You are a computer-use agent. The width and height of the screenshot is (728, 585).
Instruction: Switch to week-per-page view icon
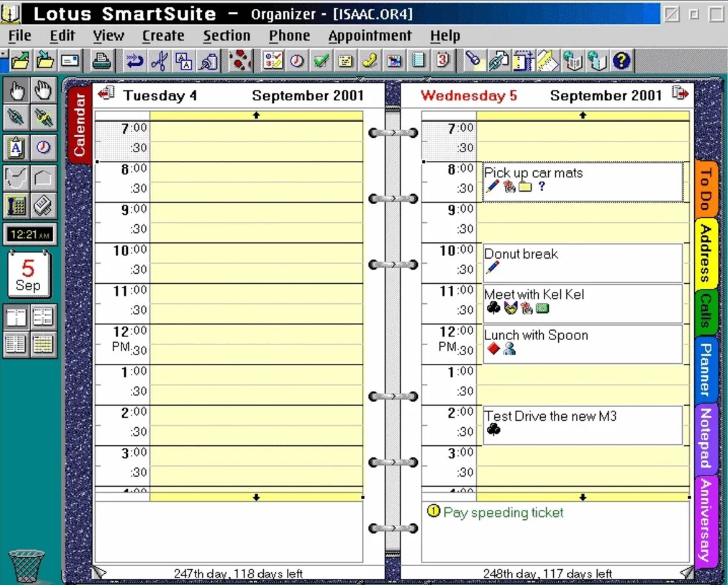[17, 345]
